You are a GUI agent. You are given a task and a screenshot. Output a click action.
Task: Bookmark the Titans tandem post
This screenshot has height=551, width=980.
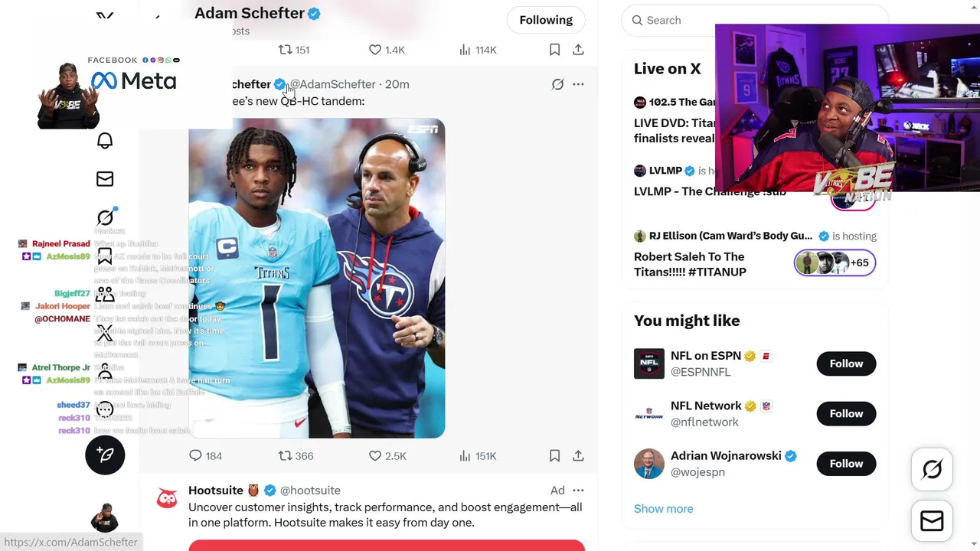[x=554, y=456]
